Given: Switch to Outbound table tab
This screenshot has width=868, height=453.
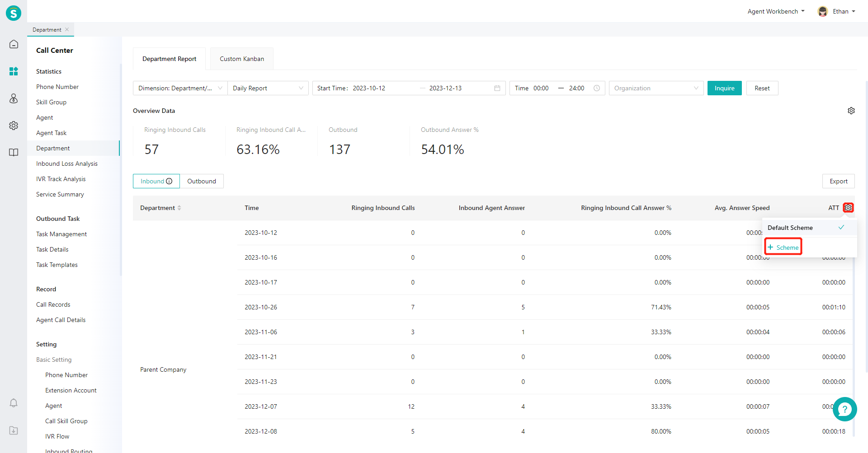Looking at the screenshot, I should 202,181.
